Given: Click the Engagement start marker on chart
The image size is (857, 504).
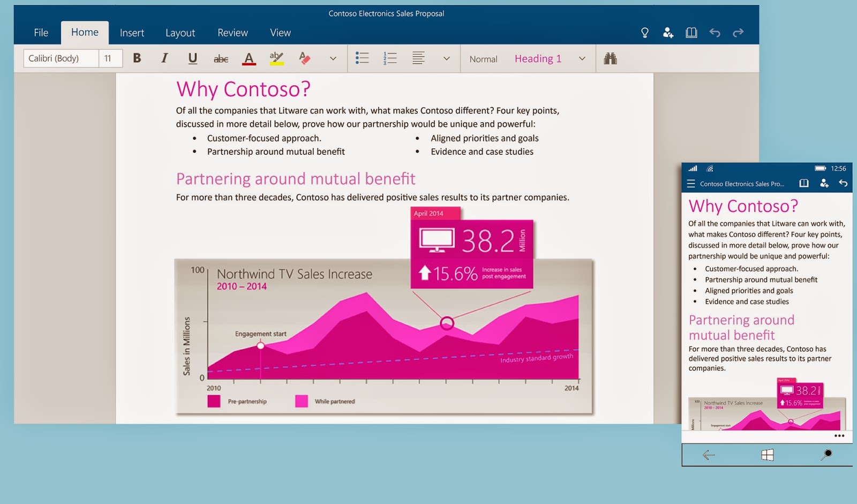Looking at the screenshot, I should click(260, 346).
